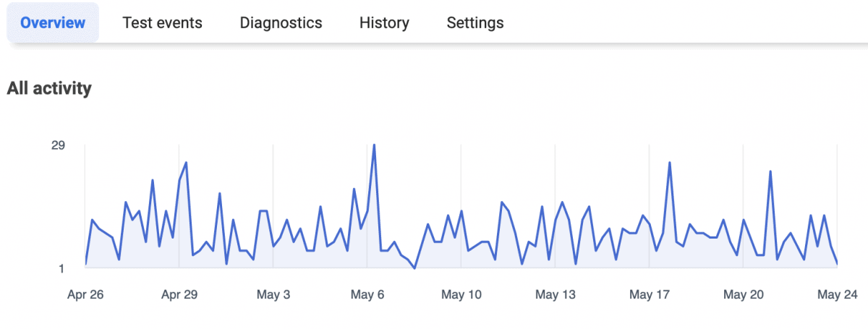Click the May 24 axis label

838,294
